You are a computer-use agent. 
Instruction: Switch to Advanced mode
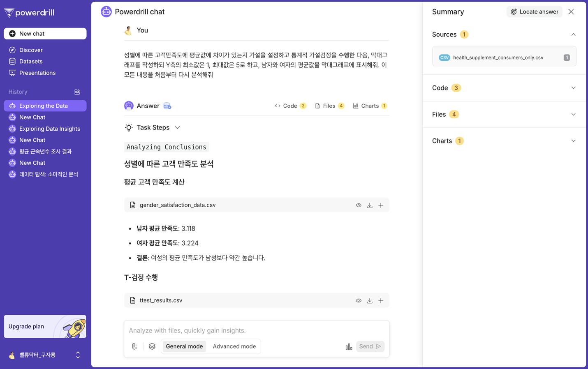coord(234,346)
